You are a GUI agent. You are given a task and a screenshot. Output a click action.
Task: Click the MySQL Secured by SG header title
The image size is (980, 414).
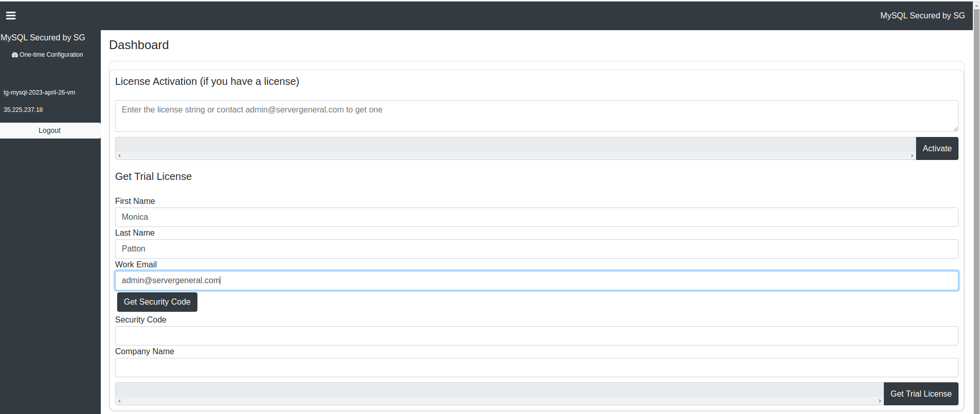coord(922,16)
